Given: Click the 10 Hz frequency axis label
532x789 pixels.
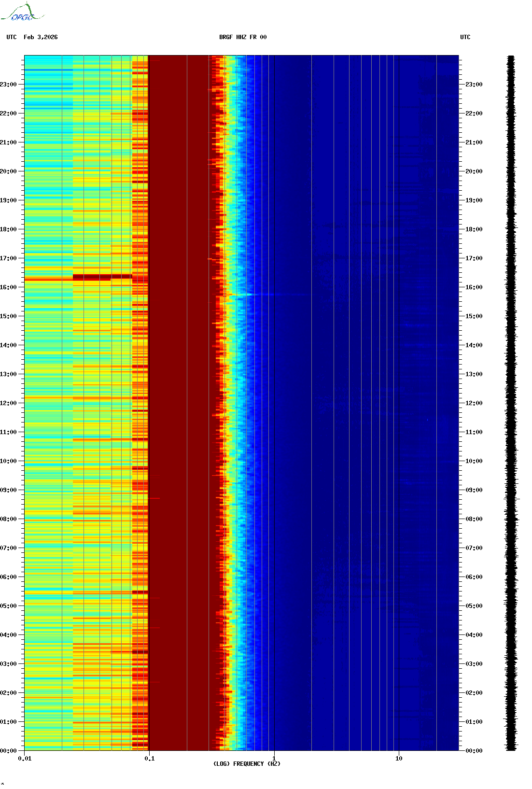Looking at the screenshot, I should pos(399,759).
